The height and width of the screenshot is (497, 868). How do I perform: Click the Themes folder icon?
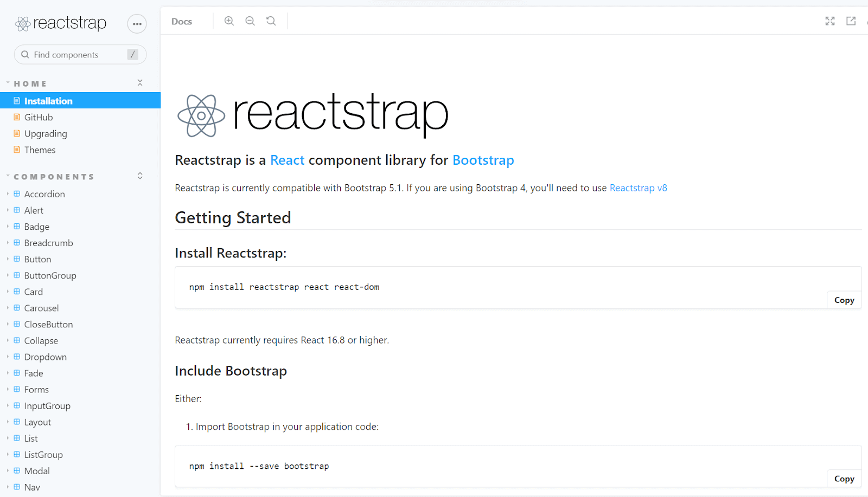[x=16, y=150]
